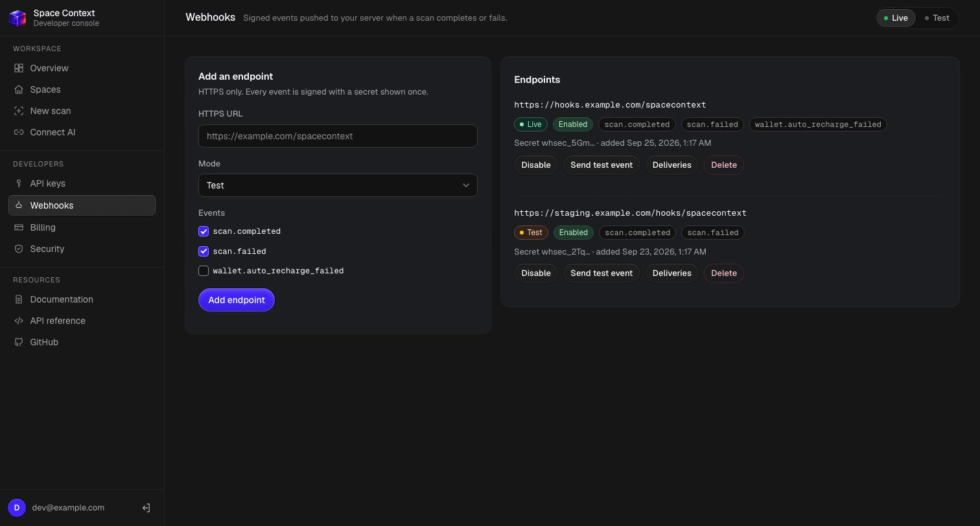Click the dev@example.com account label
Screen dimensions: 980x526
(68, 508)
